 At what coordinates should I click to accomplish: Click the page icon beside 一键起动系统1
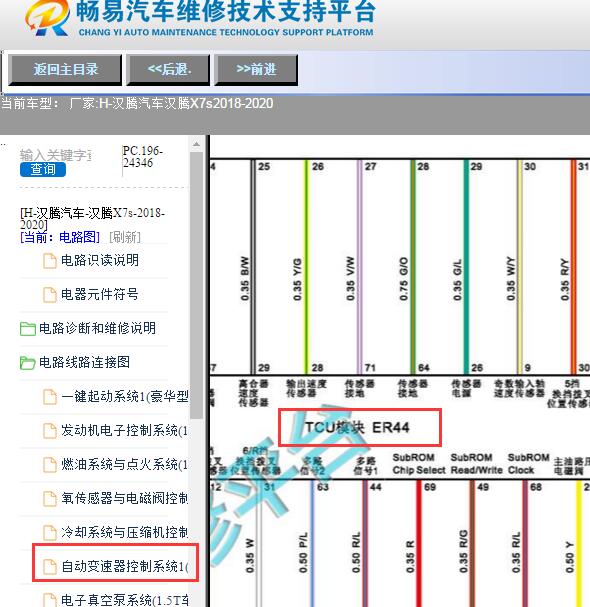tap(50, 397)
